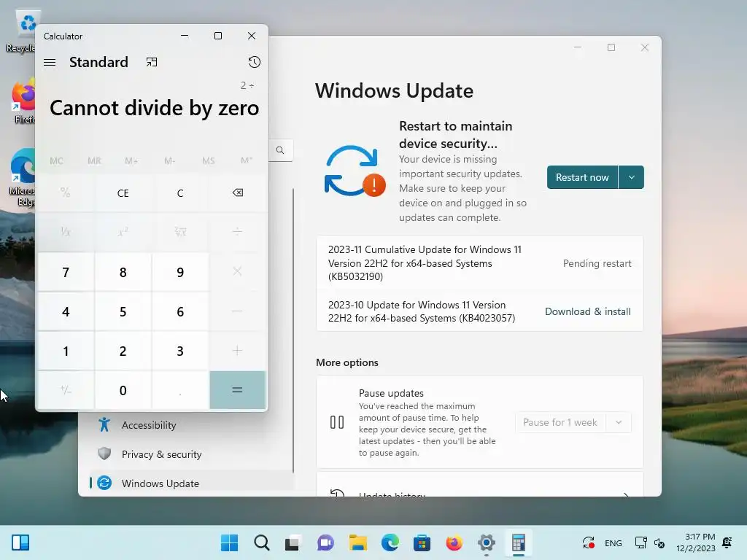This screenshot has width=747, height=560.
Task: Select Windows Update in Settings sidebar
Action: [x=190, y=483]
